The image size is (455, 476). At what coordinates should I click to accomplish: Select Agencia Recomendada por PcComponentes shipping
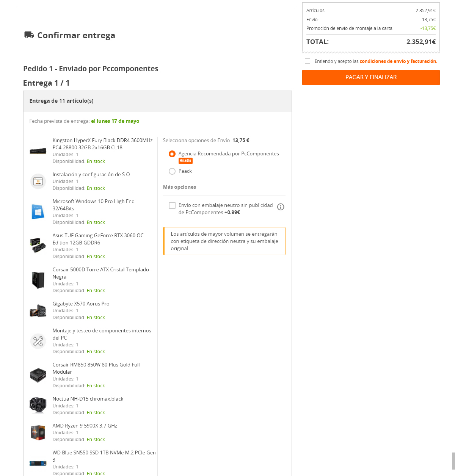coord(172,154)
